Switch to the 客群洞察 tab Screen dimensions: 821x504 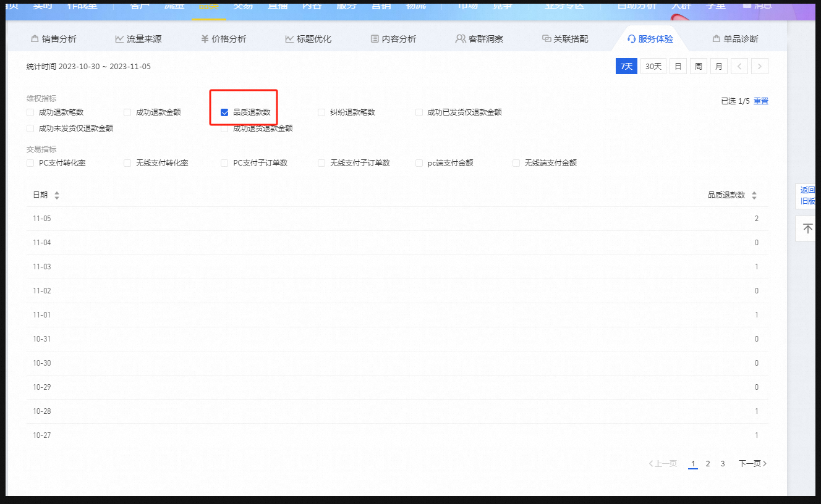point(479,39)
